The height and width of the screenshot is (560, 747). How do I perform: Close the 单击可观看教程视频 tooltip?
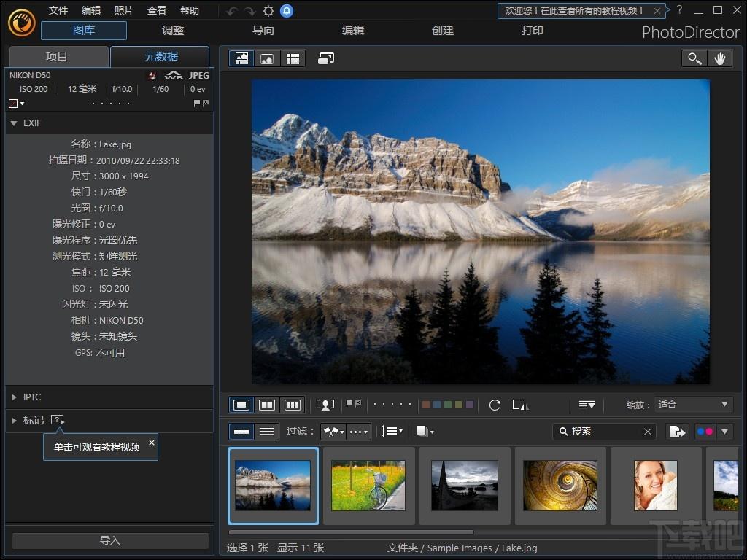[152, 443]
